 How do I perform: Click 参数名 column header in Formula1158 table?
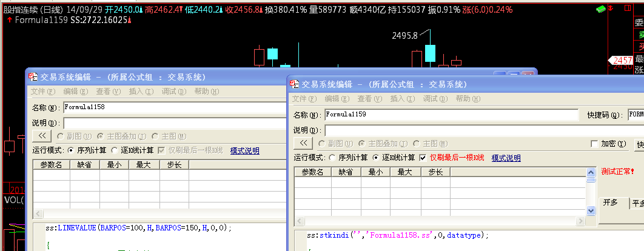[52, 165]
